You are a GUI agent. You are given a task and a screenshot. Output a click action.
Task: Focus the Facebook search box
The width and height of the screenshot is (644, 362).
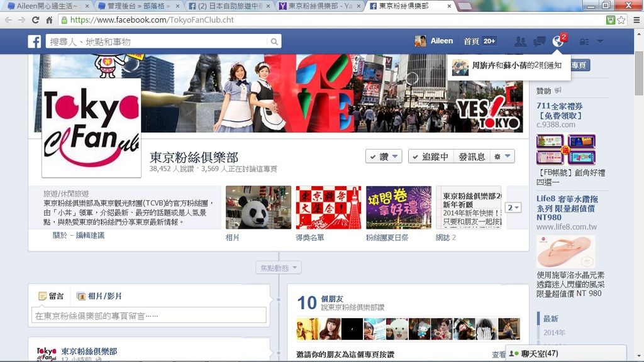point(157,41)
